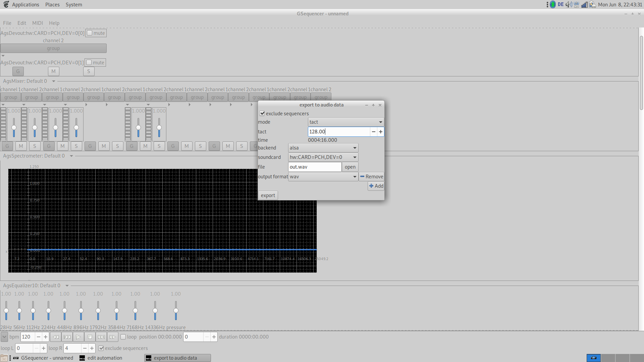
Task: Click the stop button in transport bar
Action: point(90,337)
